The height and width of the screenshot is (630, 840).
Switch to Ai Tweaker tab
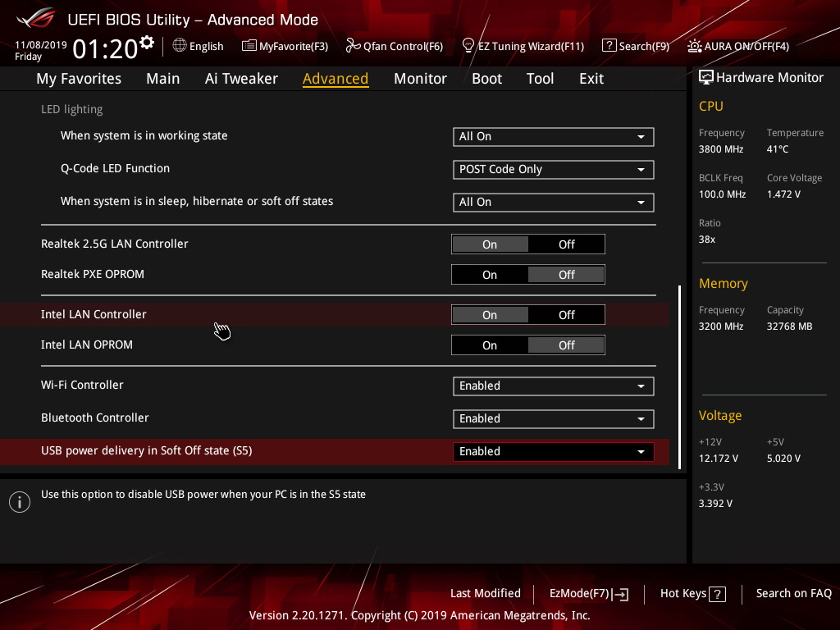(241, 79)
